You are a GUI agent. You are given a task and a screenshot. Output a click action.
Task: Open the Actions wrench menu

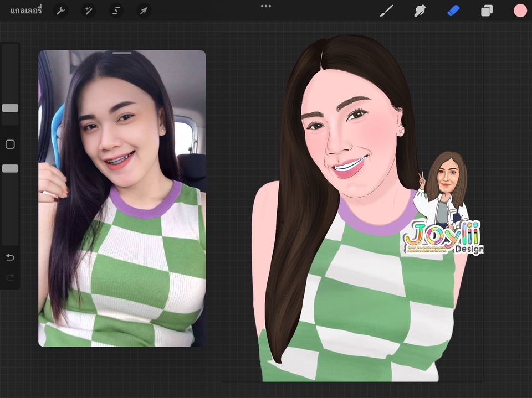tap(61, 11)
